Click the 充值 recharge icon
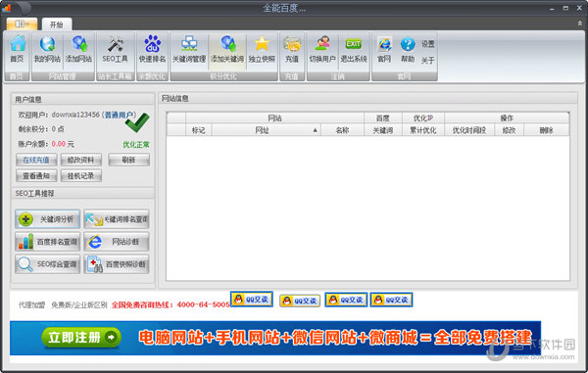 [x=292, y=49]
